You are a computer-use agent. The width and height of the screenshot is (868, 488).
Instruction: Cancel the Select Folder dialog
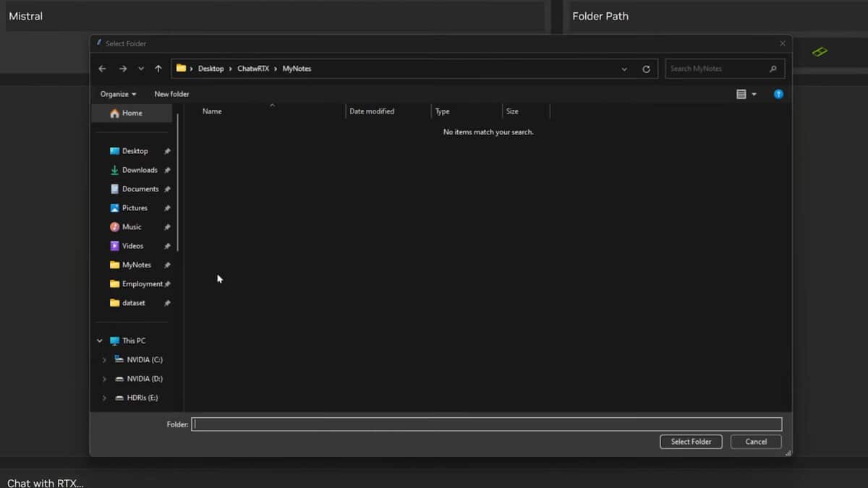pos(756,442)
